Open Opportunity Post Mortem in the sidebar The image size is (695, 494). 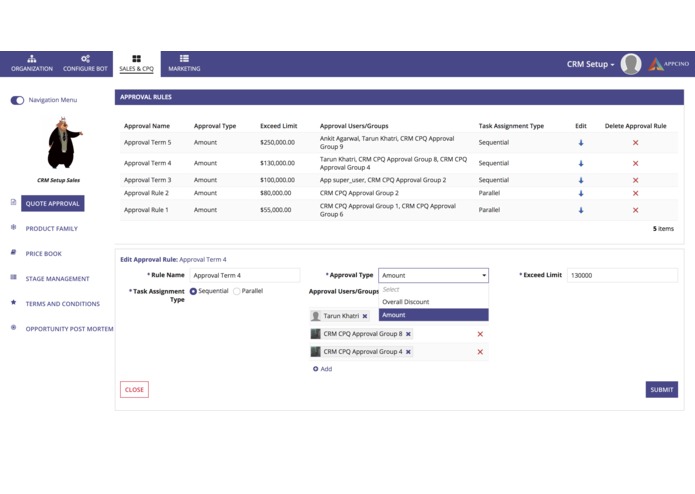[x=69, y=329]
